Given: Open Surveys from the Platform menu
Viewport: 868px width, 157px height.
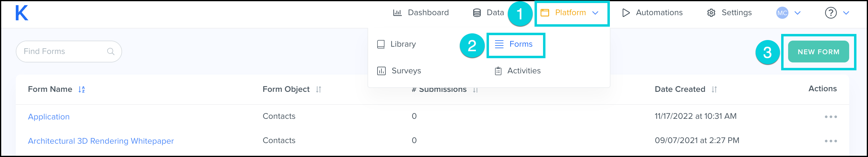Looking at the screenshot, I should tap(406, 71).
